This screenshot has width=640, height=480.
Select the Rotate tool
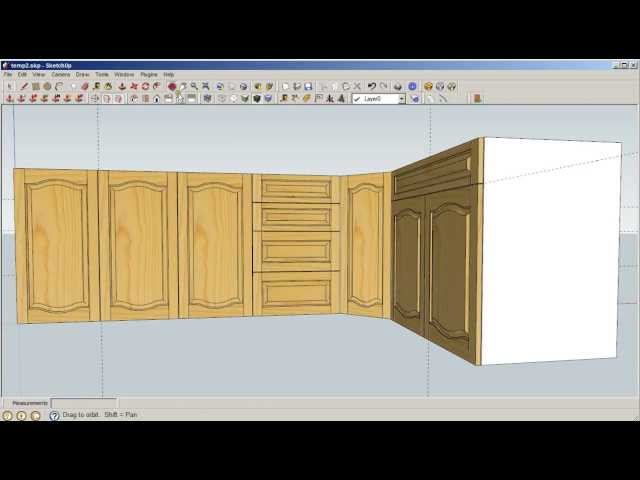[145, 86]
